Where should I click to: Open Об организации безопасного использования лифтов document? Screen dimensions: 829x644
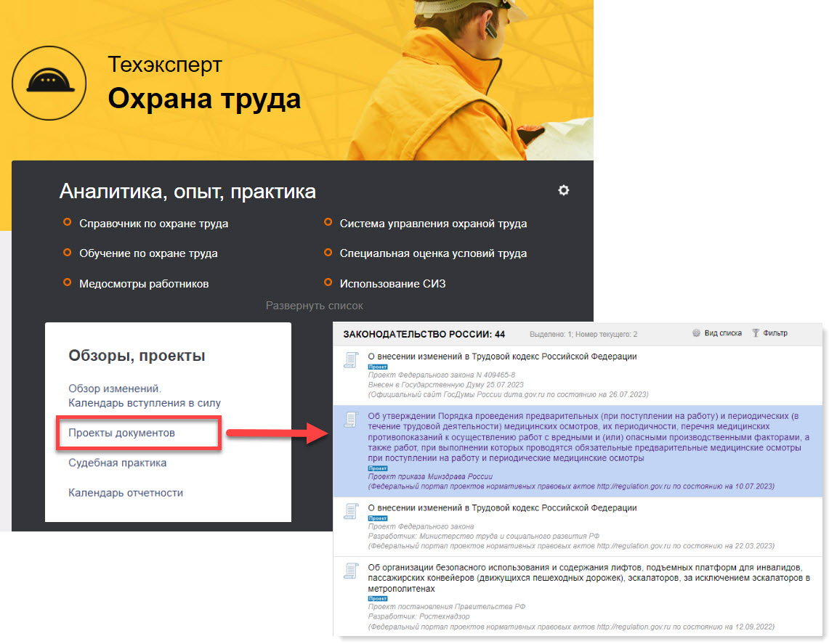(x=589, y=578)
